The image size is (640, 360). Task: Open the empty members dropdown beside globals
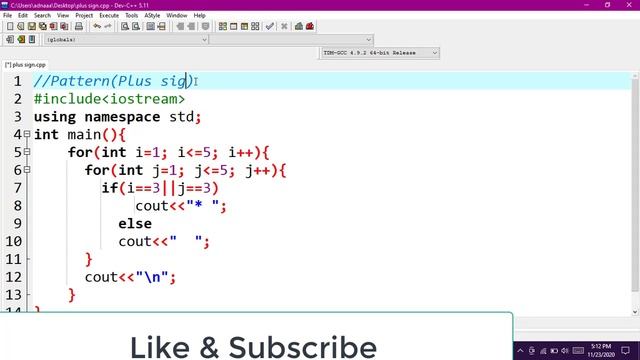[291, 40]
